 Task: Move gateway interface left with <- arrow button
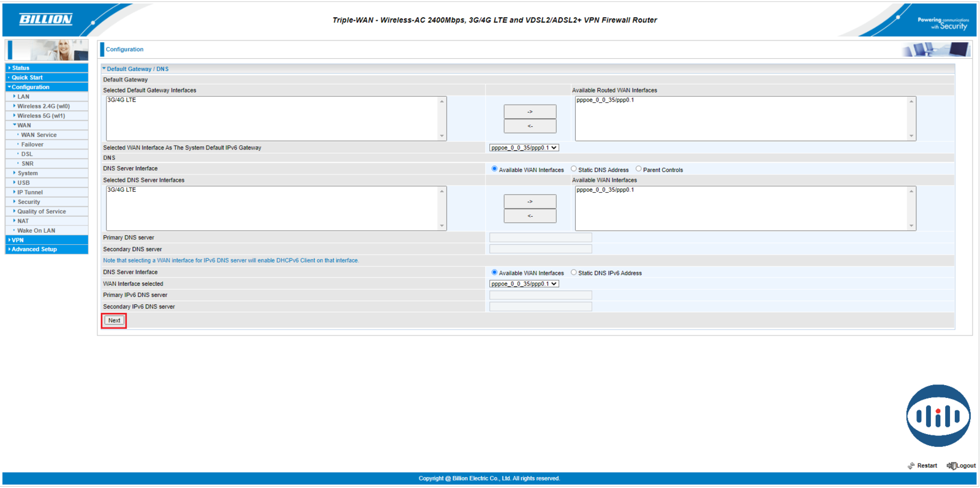[x=530, y=126]
